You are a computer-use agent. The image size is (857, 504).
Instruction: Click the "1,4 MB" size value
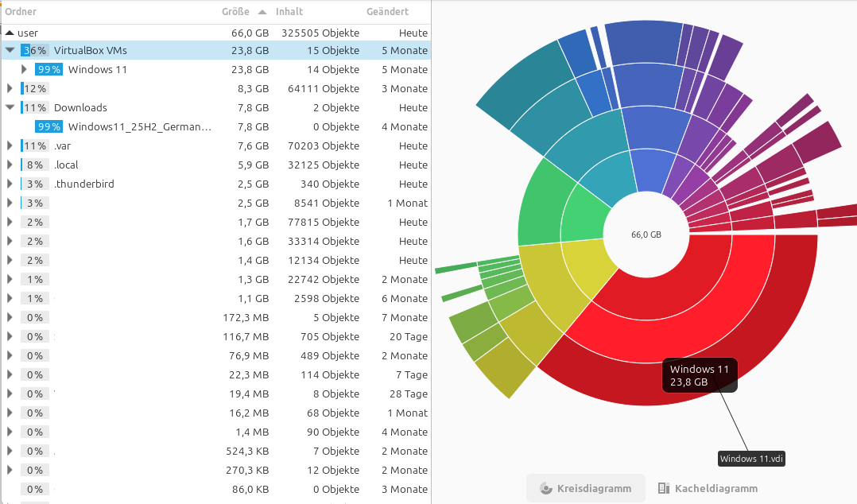click(x=253, y=432)
